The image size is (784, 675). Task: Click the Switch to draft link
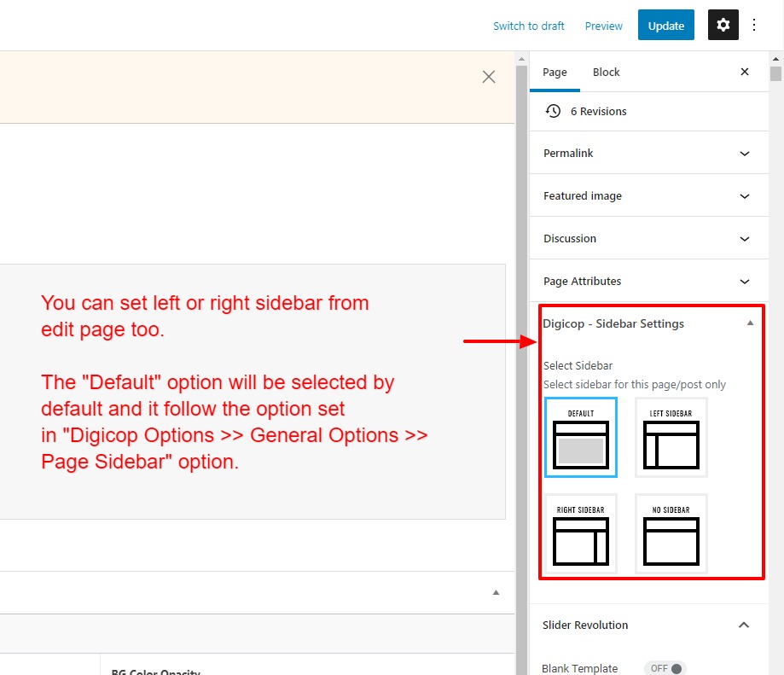[529, 26]
